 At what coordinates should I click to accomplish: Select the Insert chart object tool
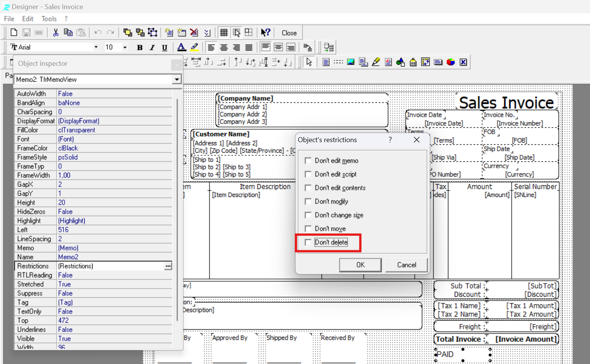(x=451, y=62)
